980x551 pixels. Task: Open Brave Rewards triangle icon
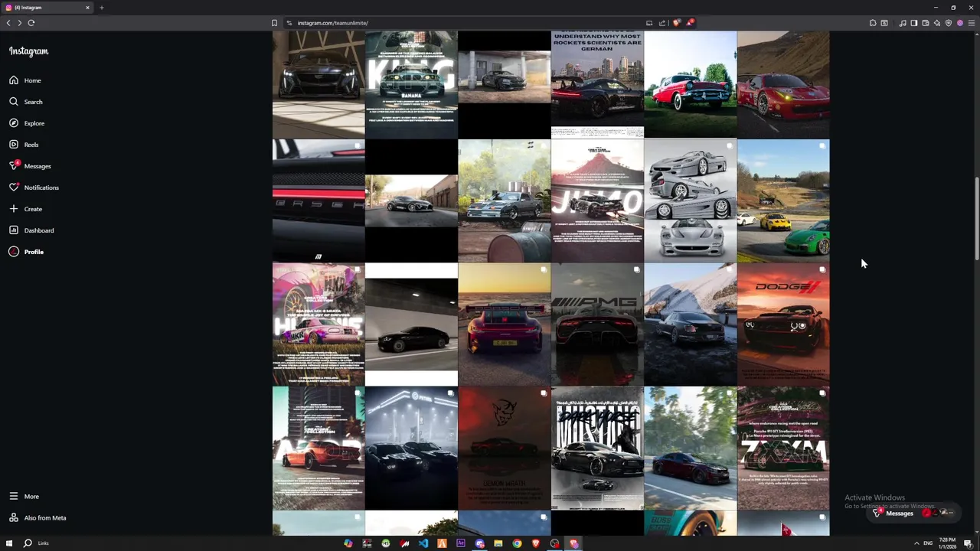tap(689, 23)
